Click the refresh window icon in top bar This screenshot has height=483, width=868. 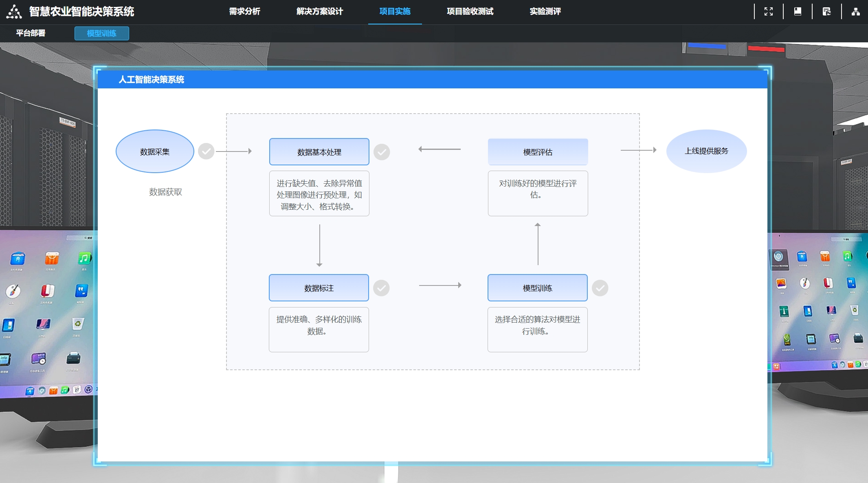click(x=826, y=11)
